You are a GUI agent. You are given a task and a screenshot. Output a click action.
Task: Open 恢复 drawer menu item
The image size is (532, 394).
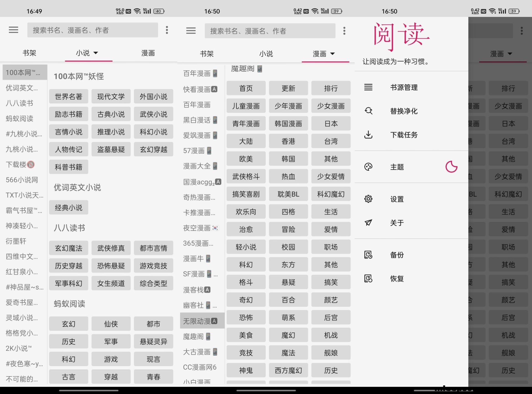[x=411, y=279]
